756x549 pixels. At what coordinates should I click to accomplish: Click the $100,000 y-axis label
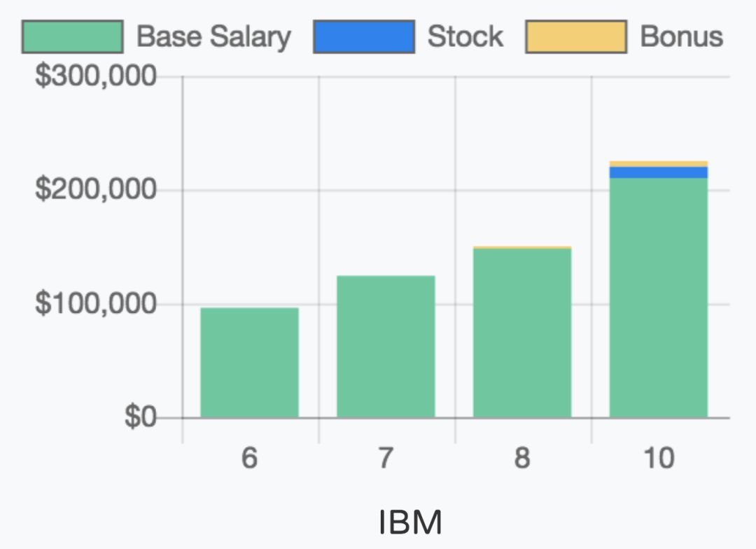pos(96,304)
